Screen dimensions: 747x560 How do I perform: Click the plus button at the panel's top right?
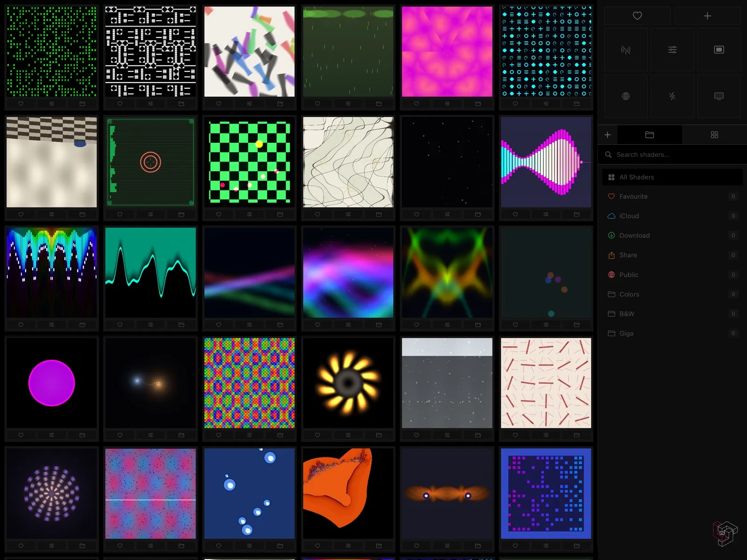click(707, 16)
